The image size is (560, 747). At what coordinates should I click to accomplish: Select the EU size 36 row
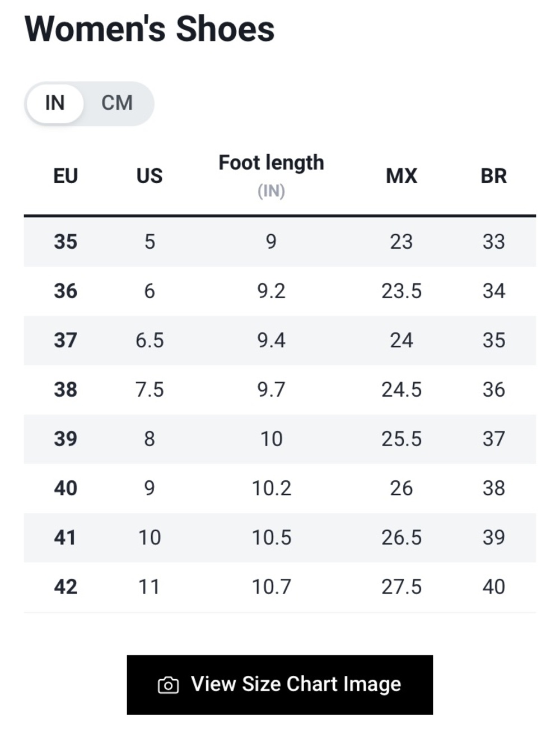[280, 291]
